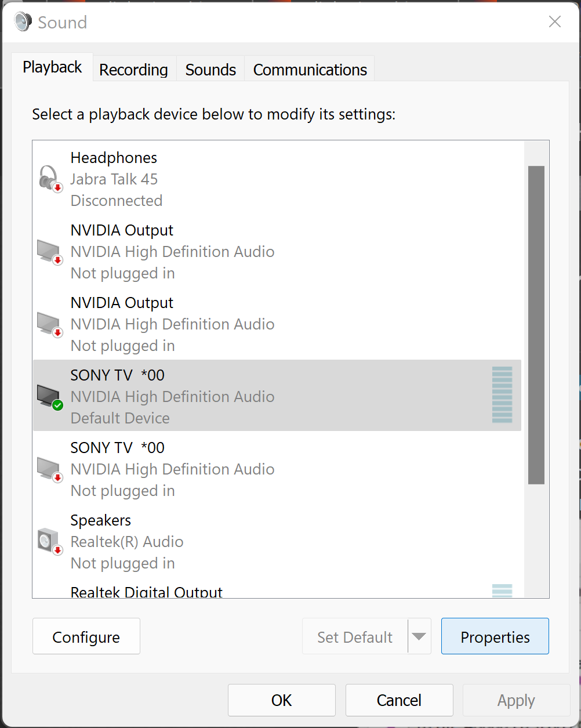Click the Configure button
Viewport: 581px width, 728px height.
click(x=86, y=636)
